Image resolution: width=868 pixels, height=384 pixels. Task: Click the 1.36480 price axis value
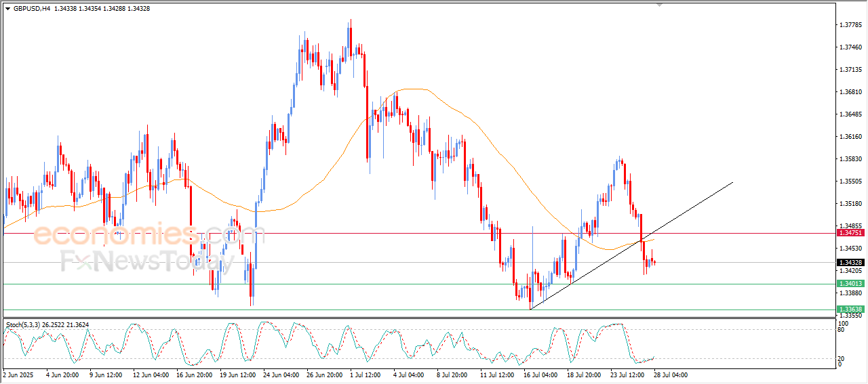pos(850,114)
